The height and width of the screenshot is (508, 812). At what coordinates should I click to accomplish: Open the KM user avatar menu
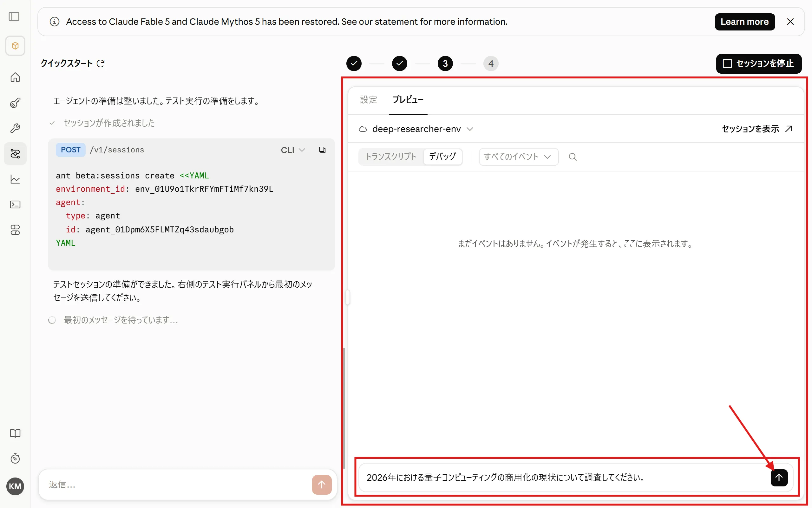pyautogui.click(x=15, y=486)
